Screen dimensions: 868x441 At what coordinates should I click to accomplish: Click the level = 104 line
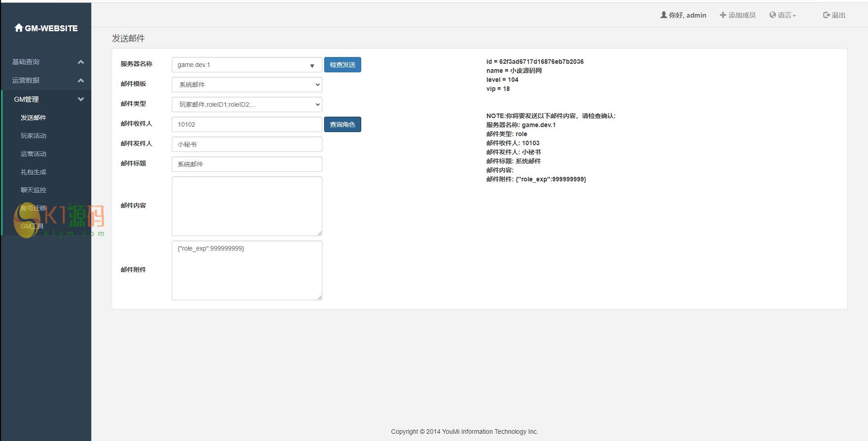tap(502, 80)
